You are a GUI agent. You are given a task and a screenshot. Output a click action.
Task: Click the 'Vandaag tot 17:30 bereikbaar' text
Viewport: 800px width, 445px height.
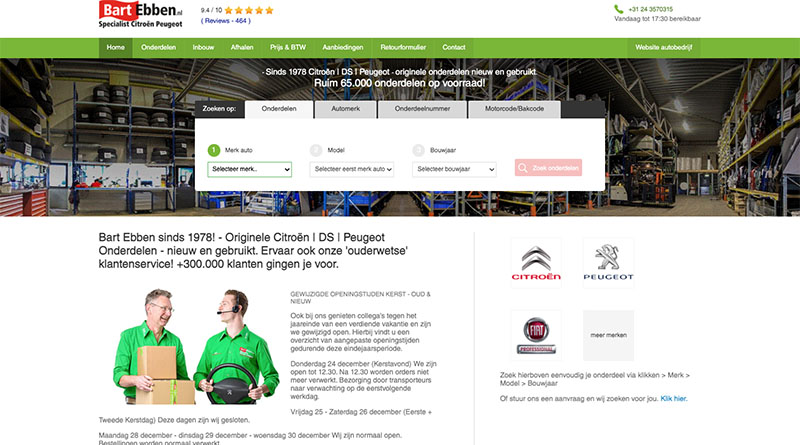(x=657, y=19)
